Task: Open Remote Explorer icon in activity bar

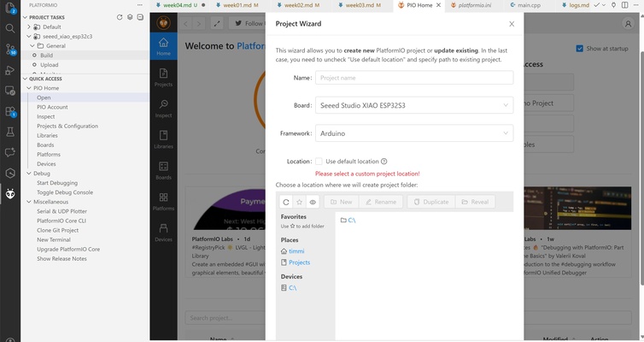Action: click(x=10, y=91)
